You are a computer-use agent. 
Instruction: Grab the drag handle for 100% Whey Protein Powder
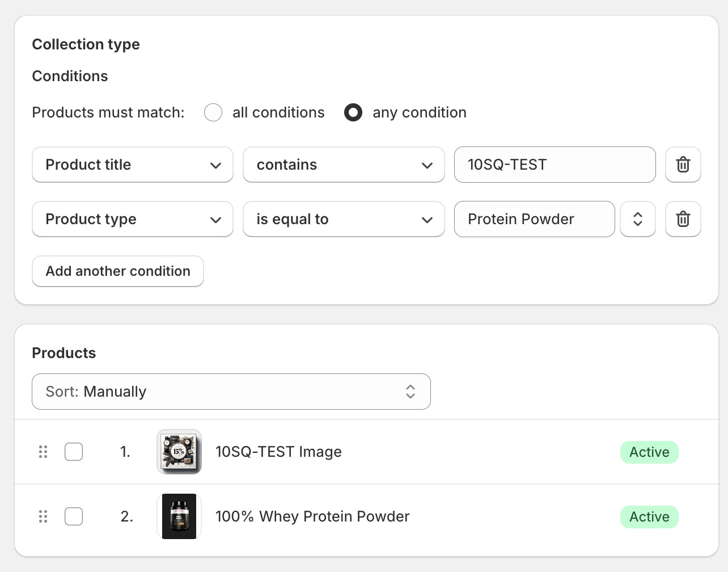click(43, 516)
